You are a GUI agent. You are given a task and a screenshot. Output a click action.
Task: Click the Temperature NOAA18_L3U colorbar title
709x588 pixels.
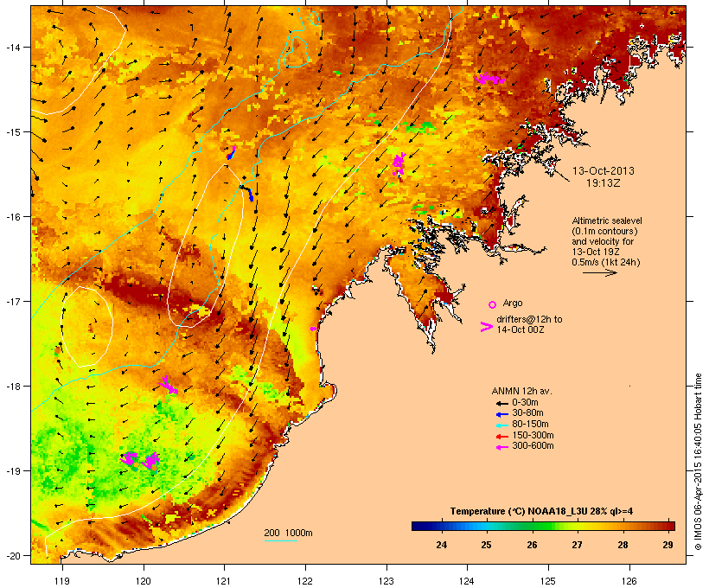pos(541,512)
